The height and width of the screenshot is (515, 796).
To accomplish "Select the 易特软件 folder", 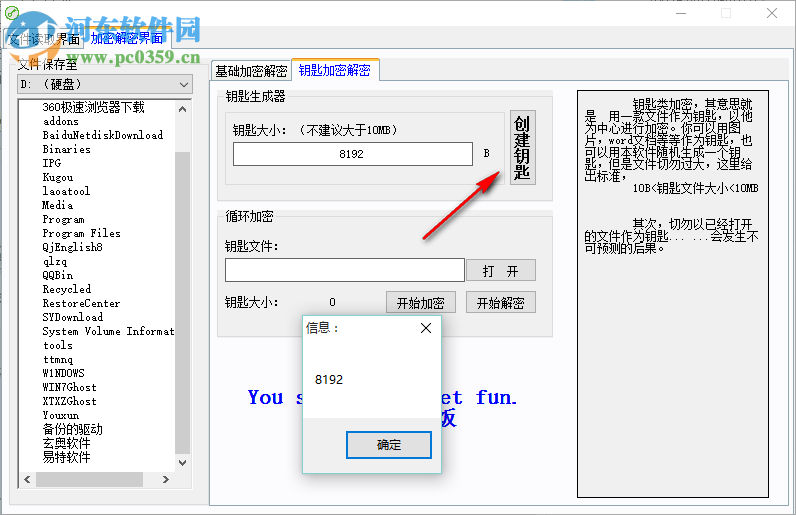I will coord(67,457).
